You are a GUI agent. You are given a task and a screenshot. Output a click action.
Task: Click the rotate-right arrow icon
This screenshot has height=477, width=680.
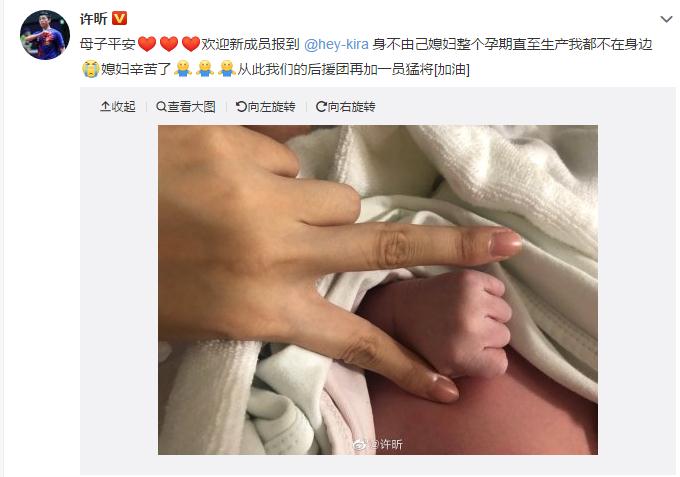tap(321, 106)
